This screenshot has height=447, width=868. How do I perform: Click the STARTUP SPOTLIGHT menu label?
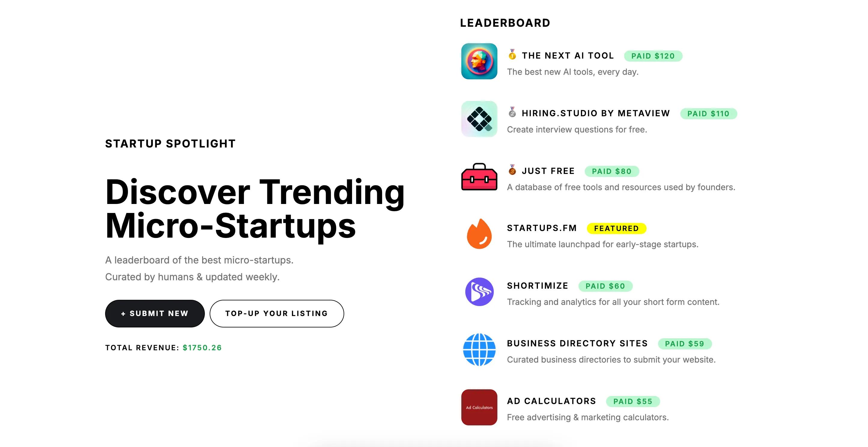pos(170,143)
